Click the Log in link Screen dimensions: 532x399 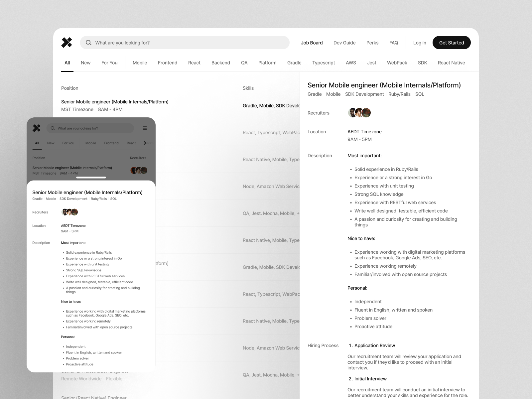coord(419,43)
